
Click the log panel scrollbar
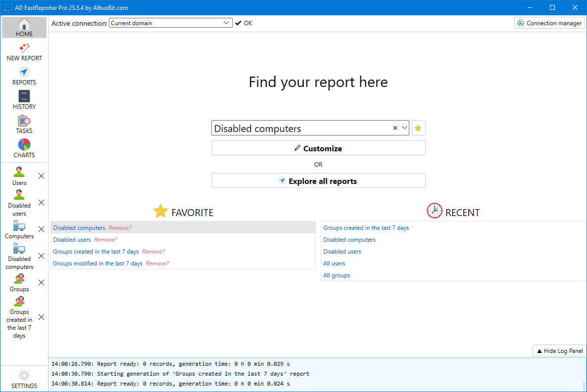click(584, 385)
